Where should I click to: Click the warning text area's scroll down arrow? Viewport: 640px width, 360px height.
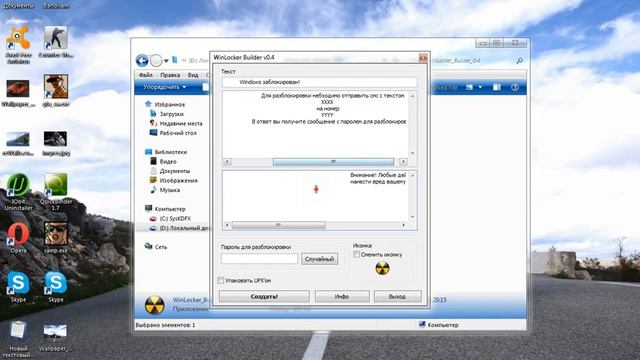point(413,217)
